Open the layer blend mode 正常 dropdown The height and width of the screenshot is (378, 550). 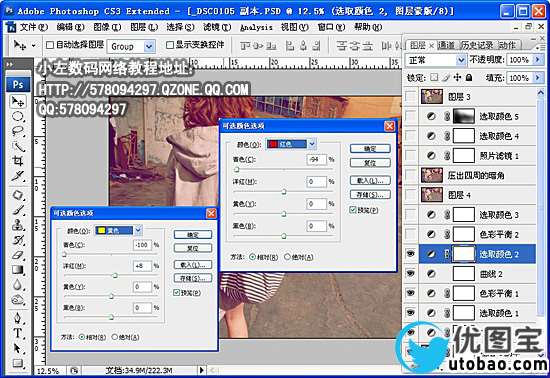coord(435,60)
